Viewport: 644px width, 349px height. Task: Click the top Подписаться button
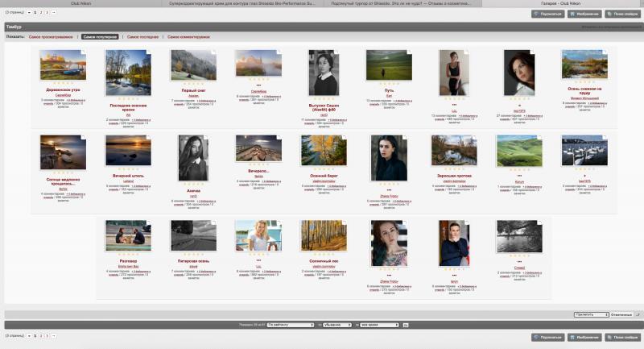[548, 14]
